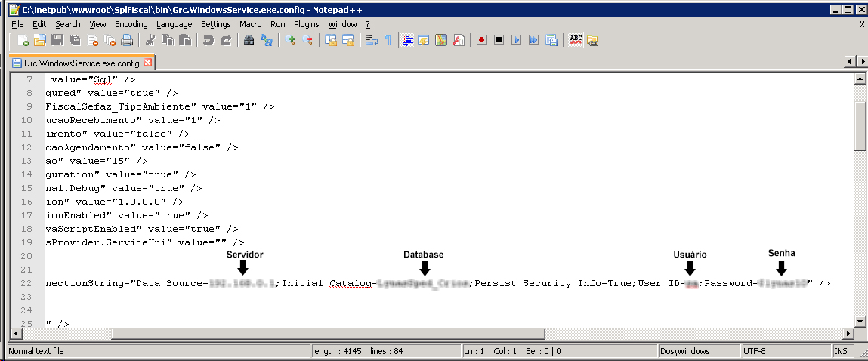The width and height of the screenshot is (868, 361).
Task: Click the horizontal scrollbar right arrow
Action: click(848, 333)
